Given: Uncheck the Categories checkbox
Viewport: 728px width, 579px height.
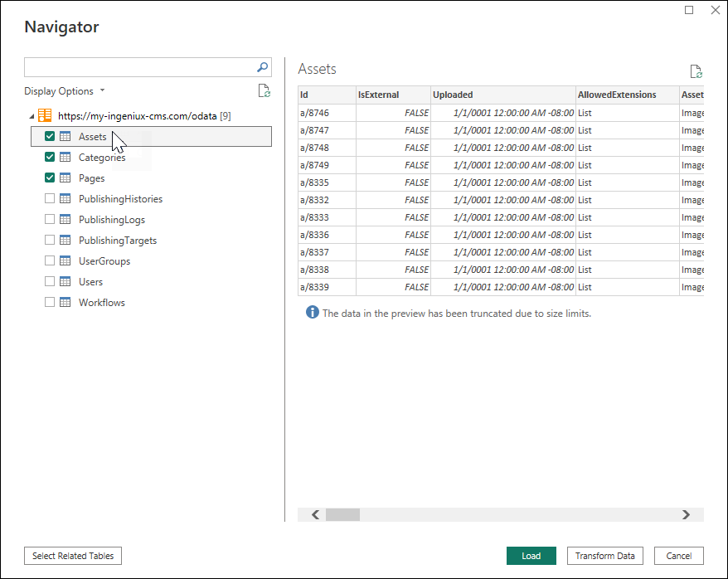Looking at the screenshot, I should pos(50,157).
